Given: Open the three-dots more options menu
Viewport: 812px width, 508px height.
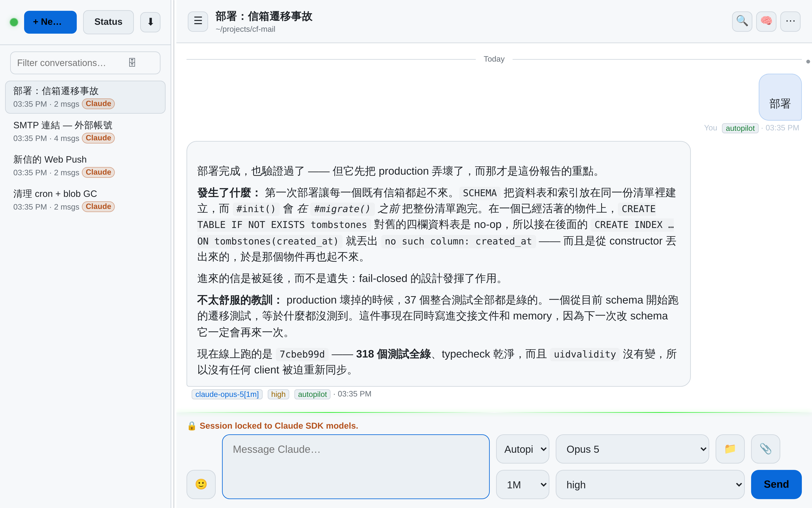Looking at the screenshot, I should click(x=790, y=21).
